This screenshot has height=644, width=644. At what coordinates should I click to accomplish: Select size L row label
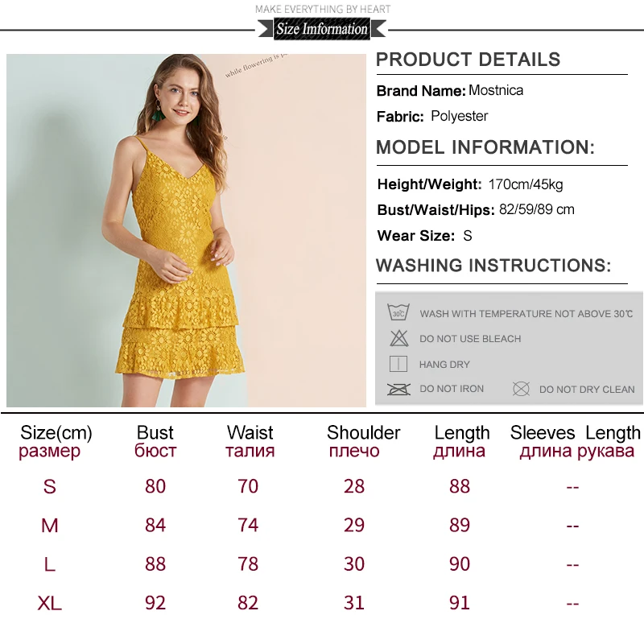(x=50, y=564)
